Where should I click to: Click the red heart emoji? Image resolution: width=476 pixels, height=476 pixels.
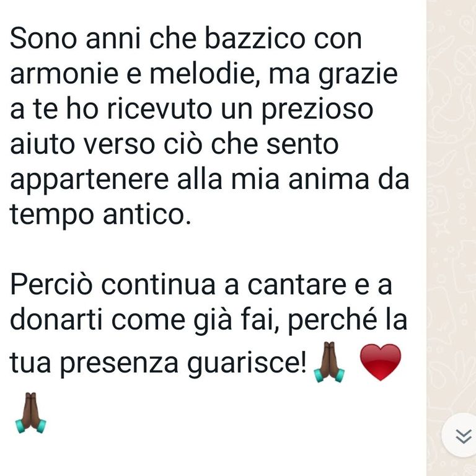pos(381,362)
